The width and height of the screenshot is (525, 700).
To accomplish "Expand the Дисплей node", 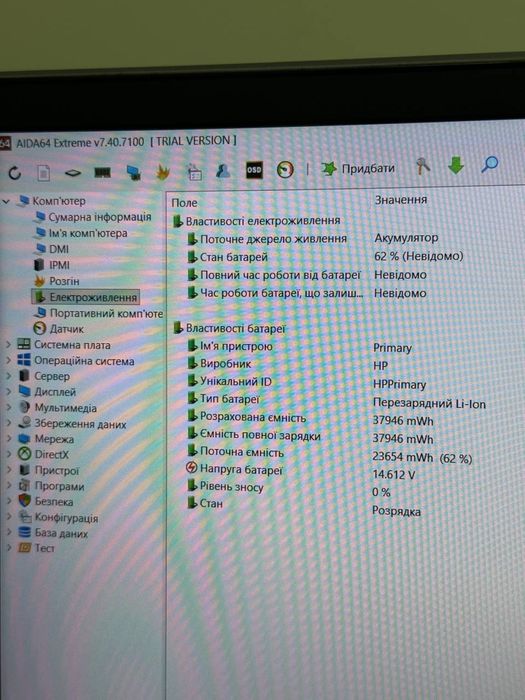I will (8, 392).
